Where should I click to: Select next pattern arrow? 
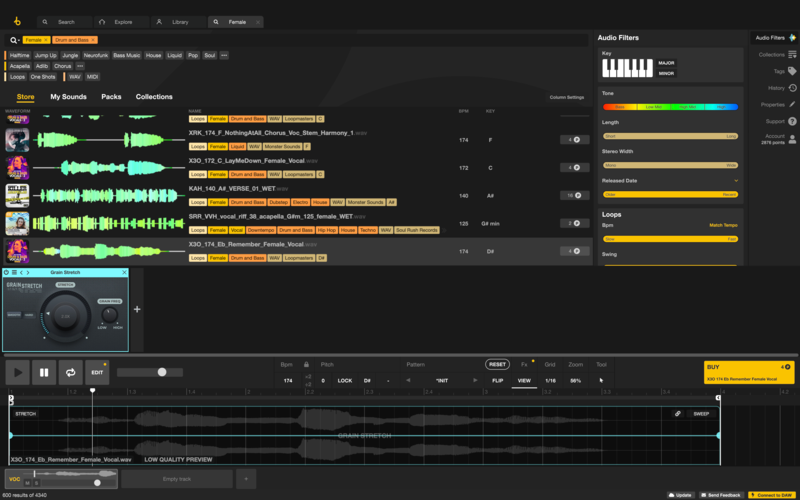475,381
